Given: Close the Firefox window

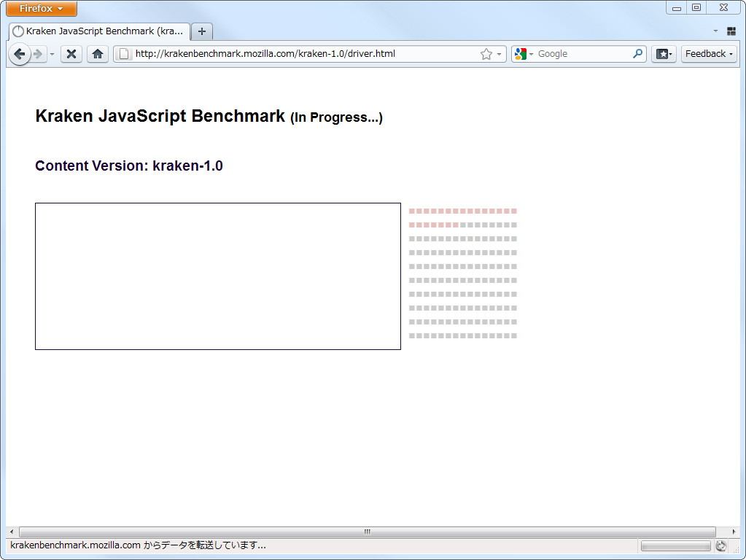Looking at the screenshot, I should (x=723, y=7).
